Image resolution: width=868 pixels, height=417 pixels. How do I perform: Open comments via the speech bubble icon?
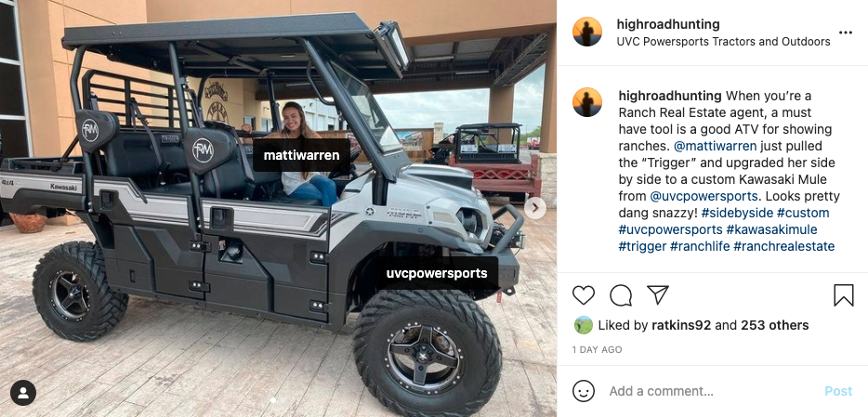pyautogui.click(x=621, y=295)
